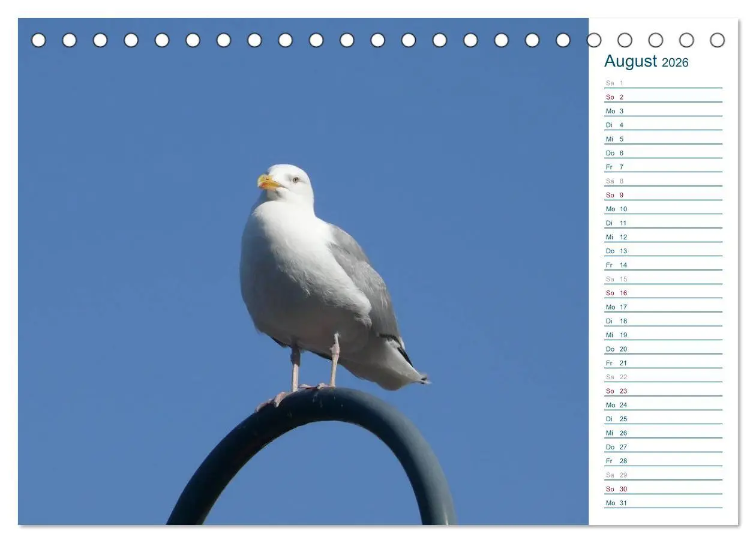Select the 'Mi 5' day row
The width and height of the screenshot is (756, 543).
coord(663,139)
